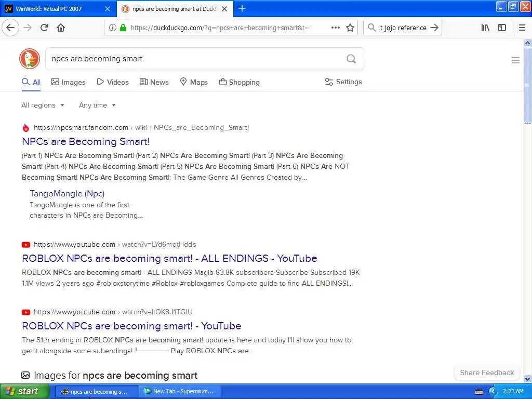Click the image icon beside Images for heading
Image resolution: width=532 pixels, height=399 pixels.
tap(25, 375)
